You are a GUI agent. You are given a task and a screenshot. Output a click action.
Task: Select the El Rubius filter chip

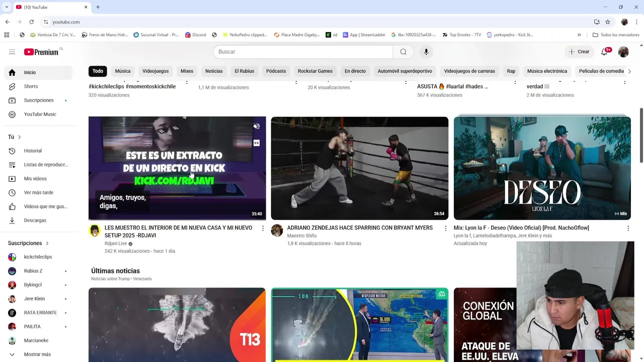click(x=245, y=71)
